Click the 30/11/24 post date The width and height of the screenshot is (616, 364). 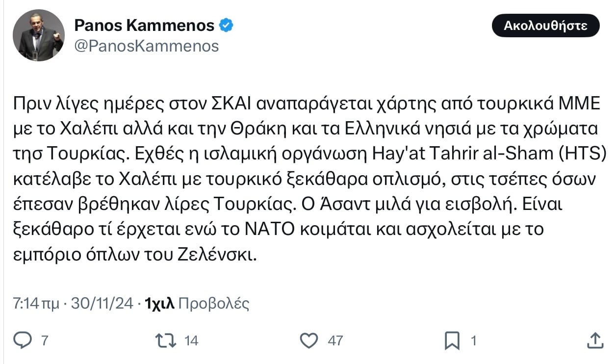102,304
